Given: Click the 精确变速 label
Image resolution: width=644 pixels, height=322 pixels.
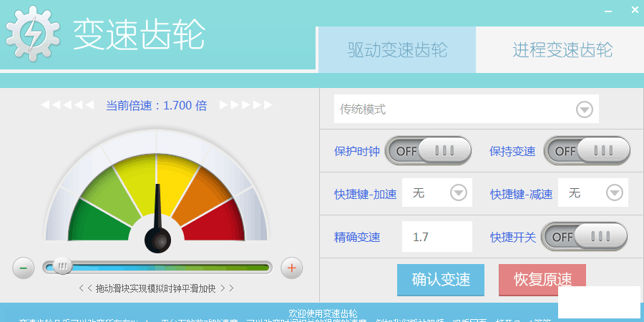Looking at the screenshot, I should pos(357,237).
